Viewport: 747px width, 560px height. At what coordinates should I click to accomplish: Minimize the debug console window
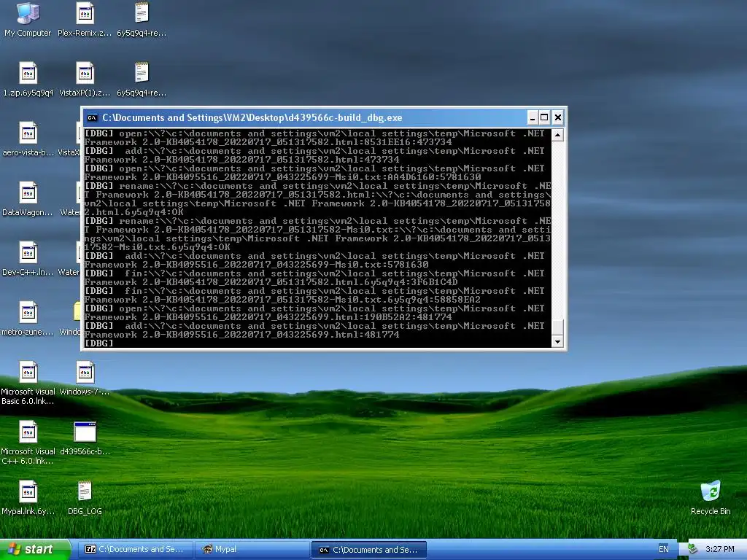tap(533, 117)
